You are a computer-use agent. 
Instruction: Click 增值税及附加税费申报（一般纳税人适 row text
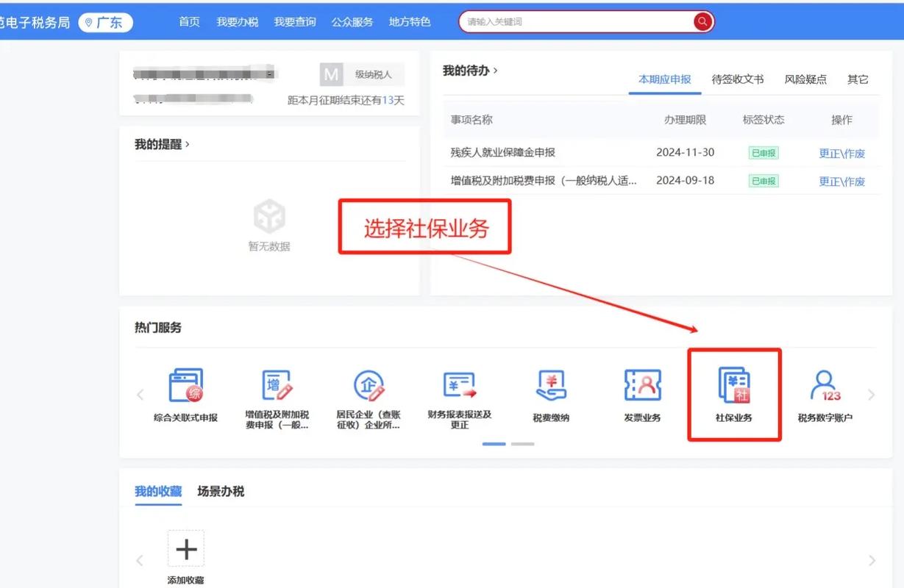(544, 181)
